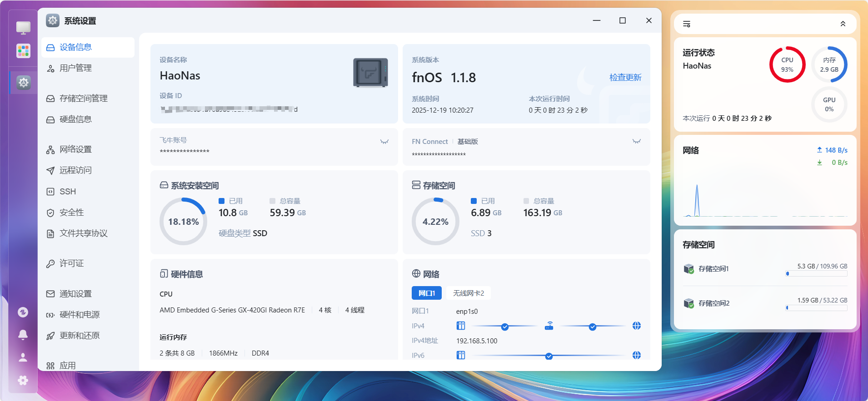Viewport: 868px width, 401px height.
Task: Click the router icon in the IPv4 connection line
Action: pos(549,326)
